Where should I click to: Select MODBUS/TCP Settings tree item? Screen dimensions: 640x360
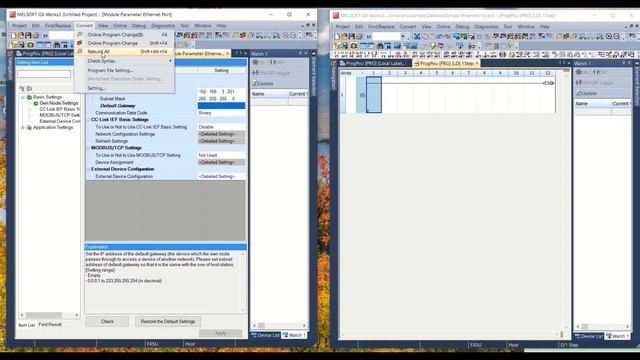(x=60, y=115)
